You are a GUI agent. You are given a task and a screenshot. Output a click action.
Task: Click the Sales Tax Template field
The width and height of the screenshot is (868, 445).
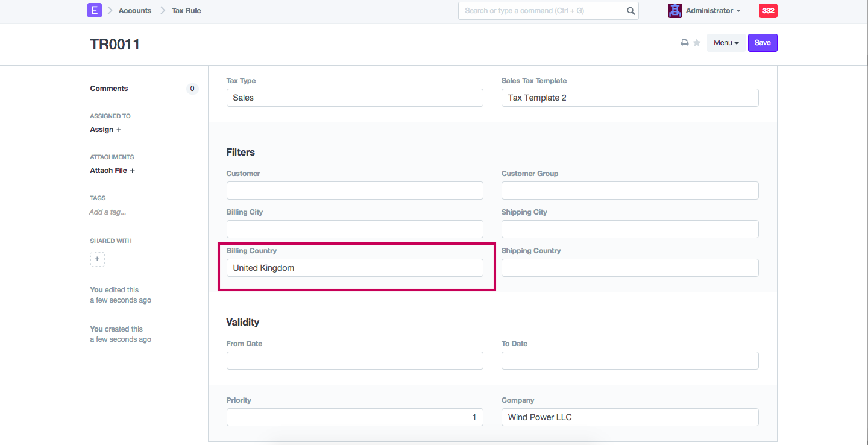pos(629,98)
